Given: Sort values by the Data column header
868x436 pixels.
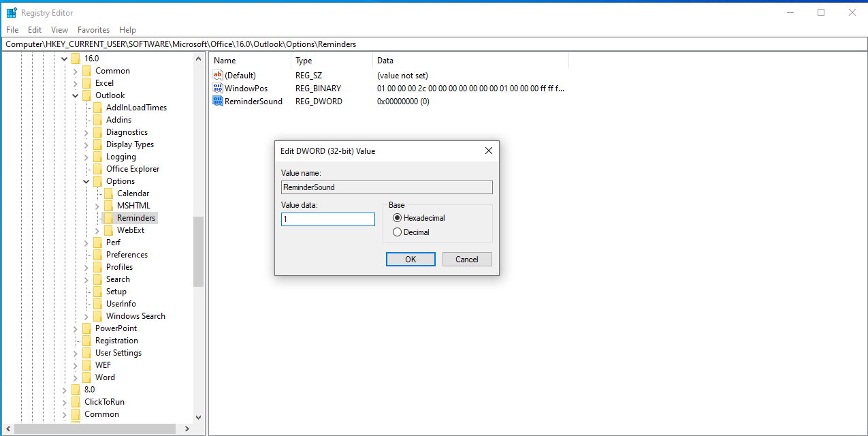Looking at the screenshot, I should click(470, 61).
